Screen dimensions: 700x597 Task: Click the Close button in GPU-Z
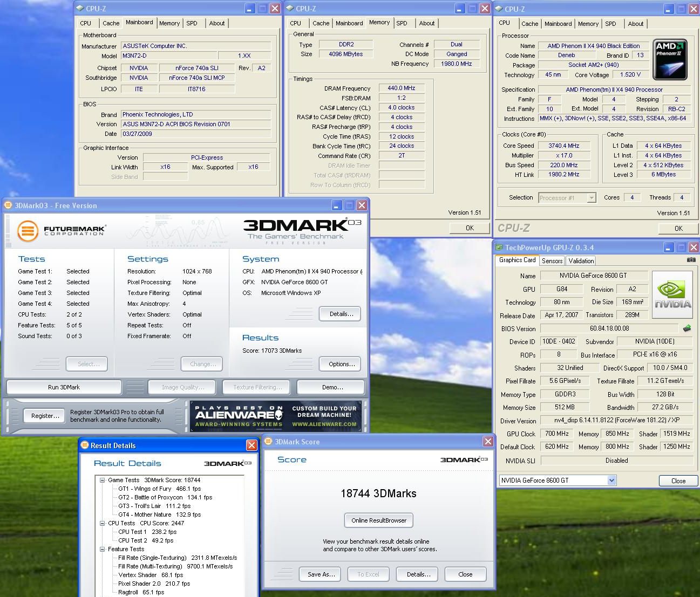(678, 481)
